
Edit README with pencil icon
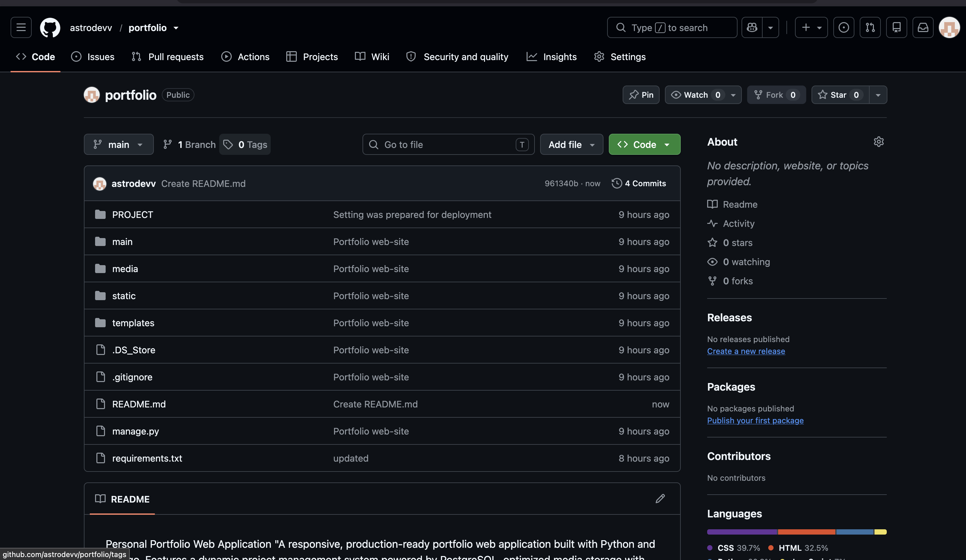tap(660, 499)
